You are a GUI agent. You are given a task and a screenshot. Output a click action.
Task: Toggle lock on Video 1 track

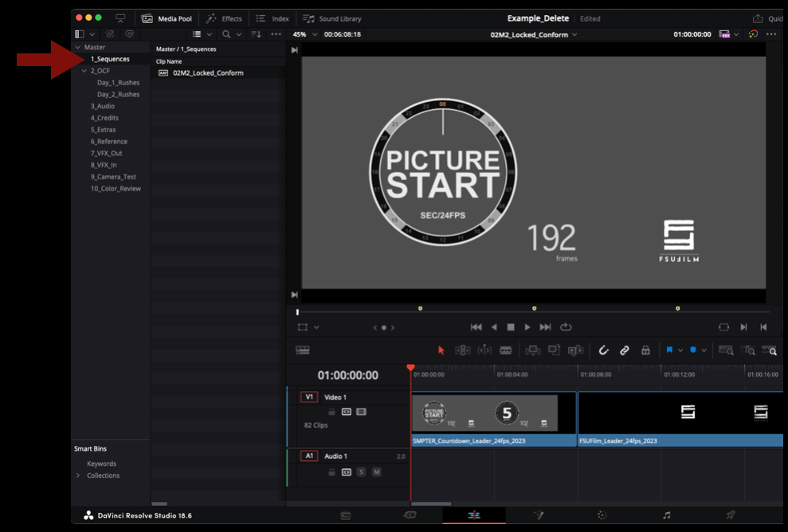(x=331, y=412)
